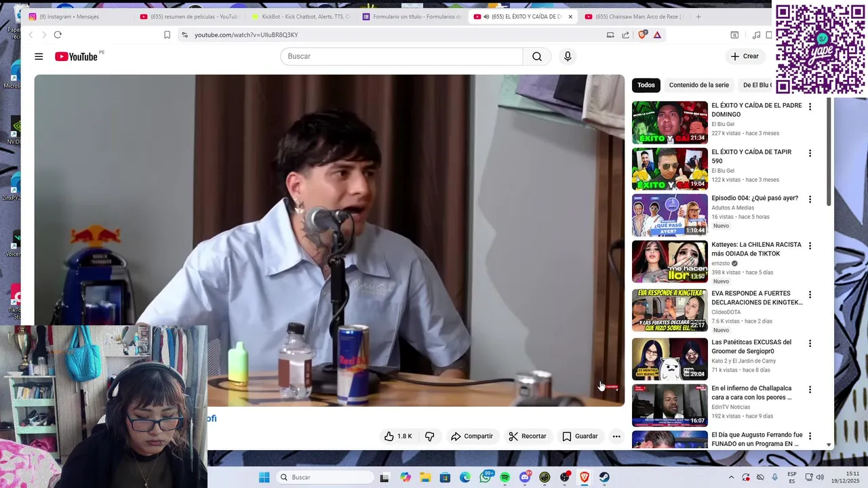The height and width of the screenshot is (488, 868).
Task: Open channel El Blu Gel under PADRE DOMINGO video
Action: (x=723, y=124)
